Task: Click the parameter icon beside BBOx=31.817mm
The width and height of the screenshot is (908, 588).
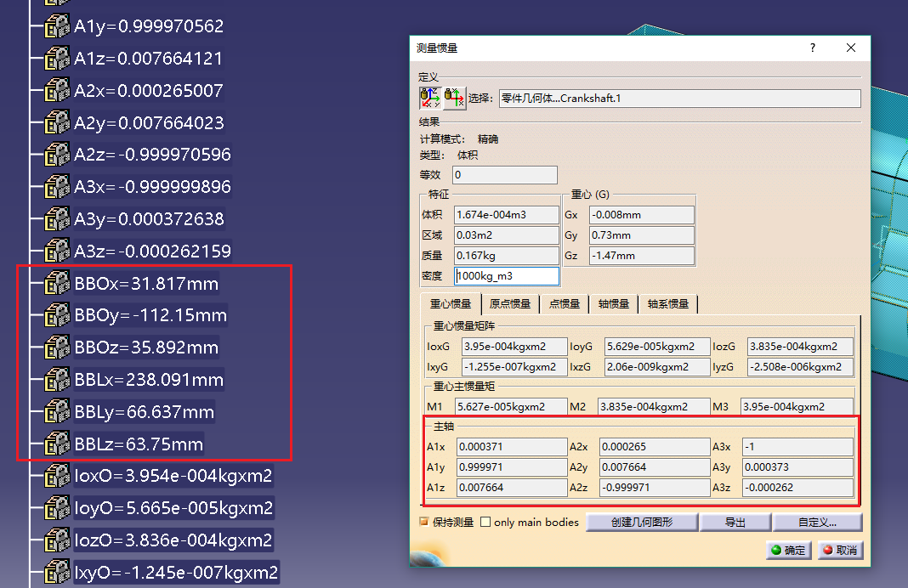Action: pos(56,283)
